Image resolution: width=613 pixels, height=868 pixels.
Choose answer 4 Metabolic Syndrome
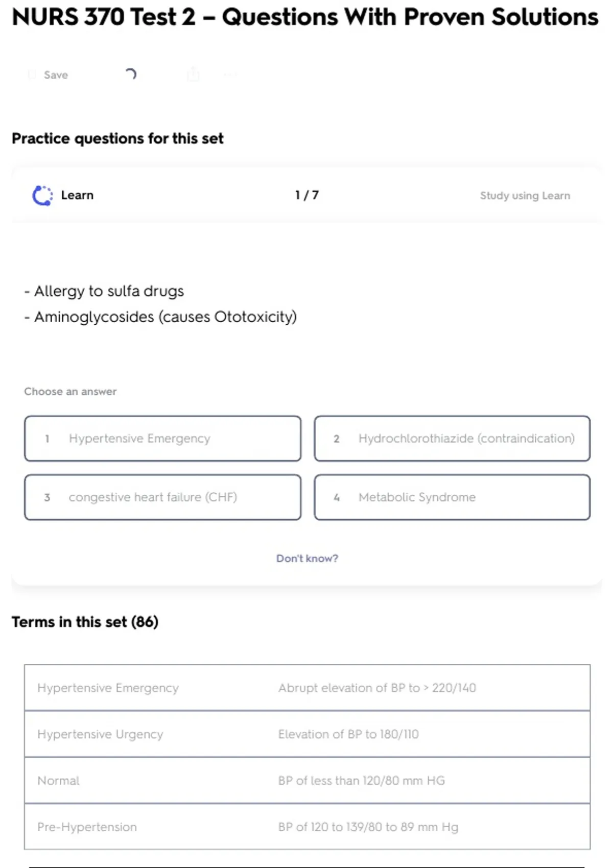(452, 497)
